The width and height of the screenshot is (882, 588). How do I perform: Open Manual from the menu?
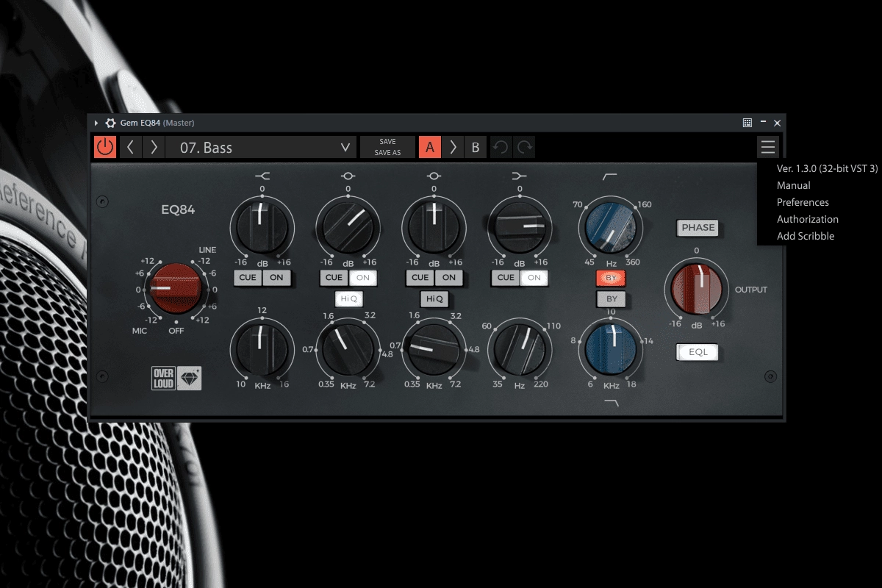pos(794,185)
